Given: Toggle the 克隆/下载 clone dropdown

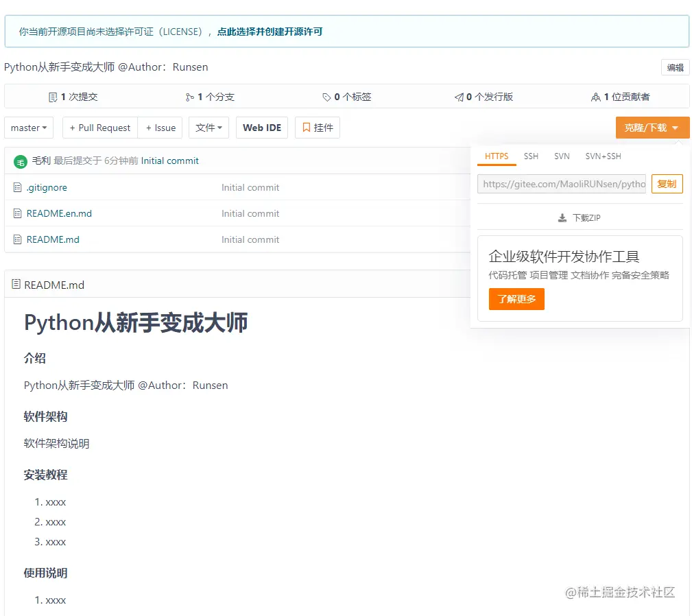Looking at the screenshot, I should (x=652, y=128).
